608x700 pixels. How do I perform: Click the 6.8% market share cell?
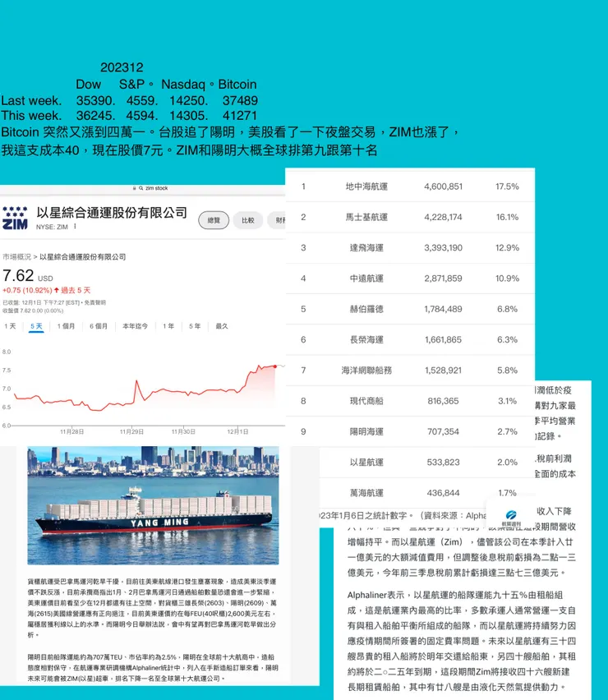(x=508, y=309)
